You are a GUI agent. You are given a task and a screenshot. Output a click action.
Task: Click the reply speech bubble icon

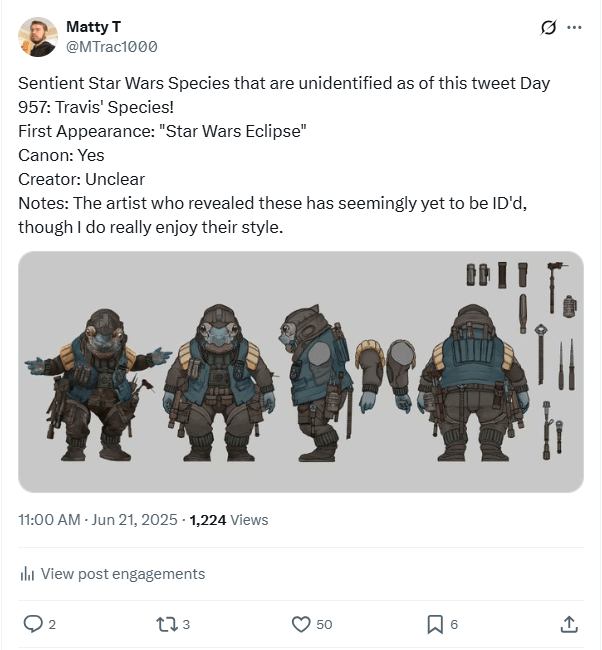(x=33, y=624)
